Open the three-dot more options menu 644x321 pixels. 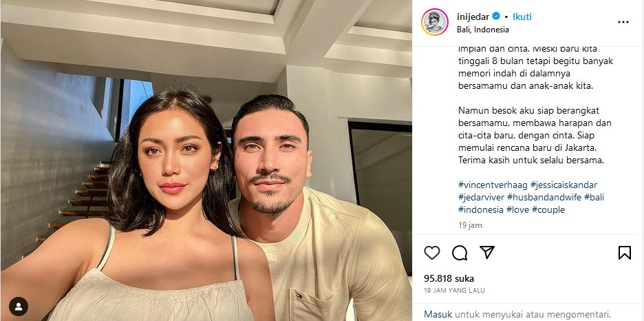(x=623, y=22)
